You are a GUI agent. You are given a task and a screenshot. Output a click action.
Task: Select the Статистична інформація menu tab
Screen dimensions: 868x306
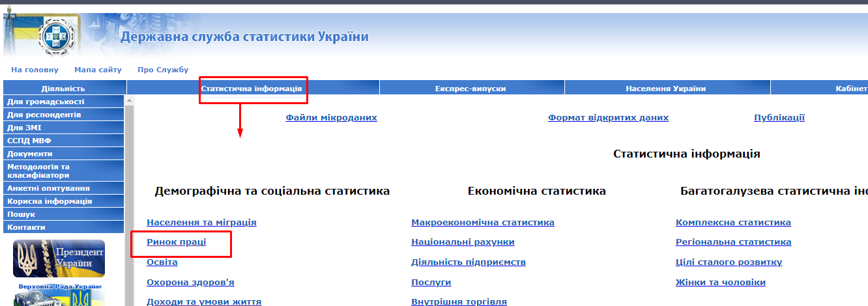tap(251, 89)
